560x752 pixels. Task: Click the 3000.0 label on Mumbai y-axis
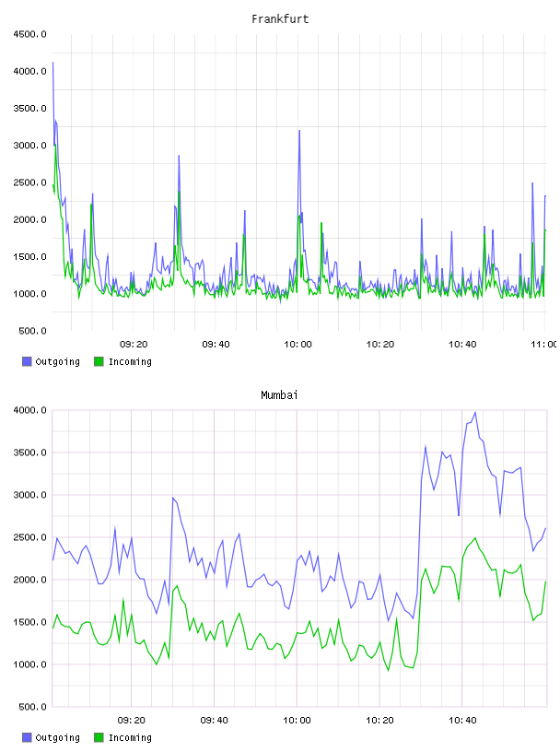click(29, 495)
